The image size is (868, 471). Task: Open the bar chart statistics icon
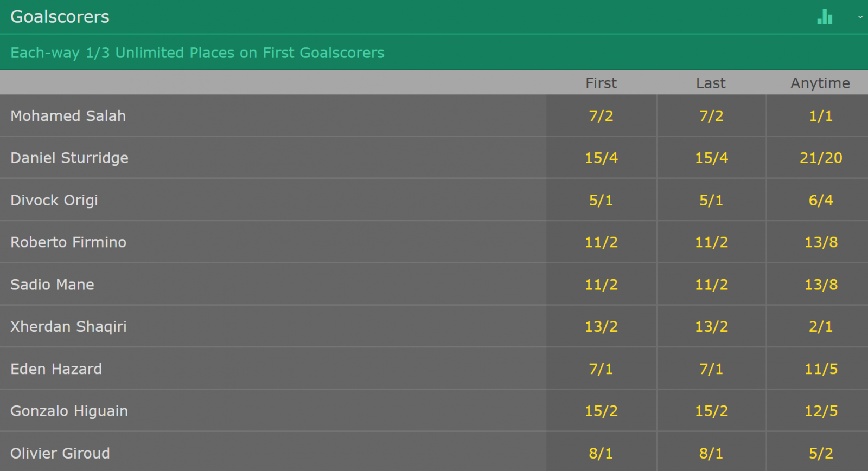click(x=825, y=17)
